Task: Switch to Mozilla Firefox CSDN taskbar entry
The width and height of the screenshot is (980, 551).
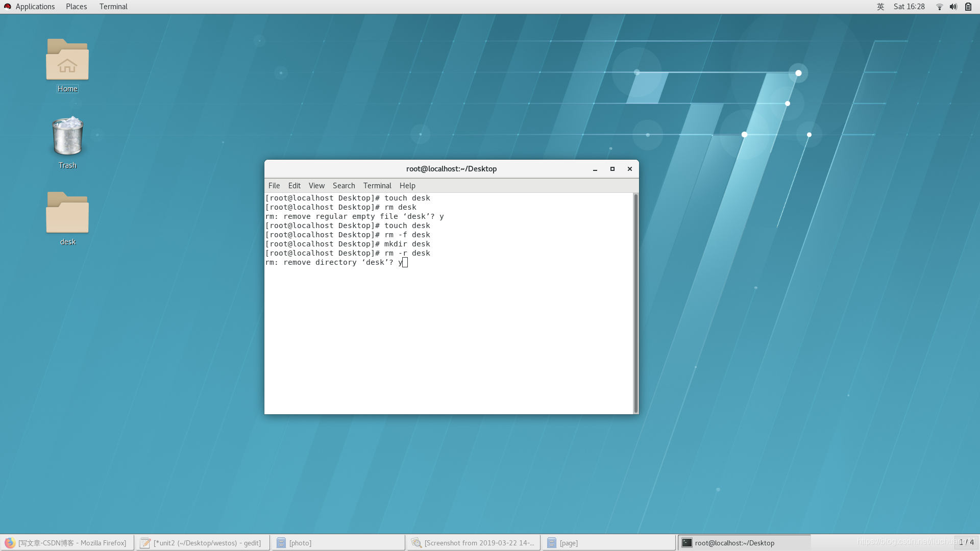Action: point(67,543)
